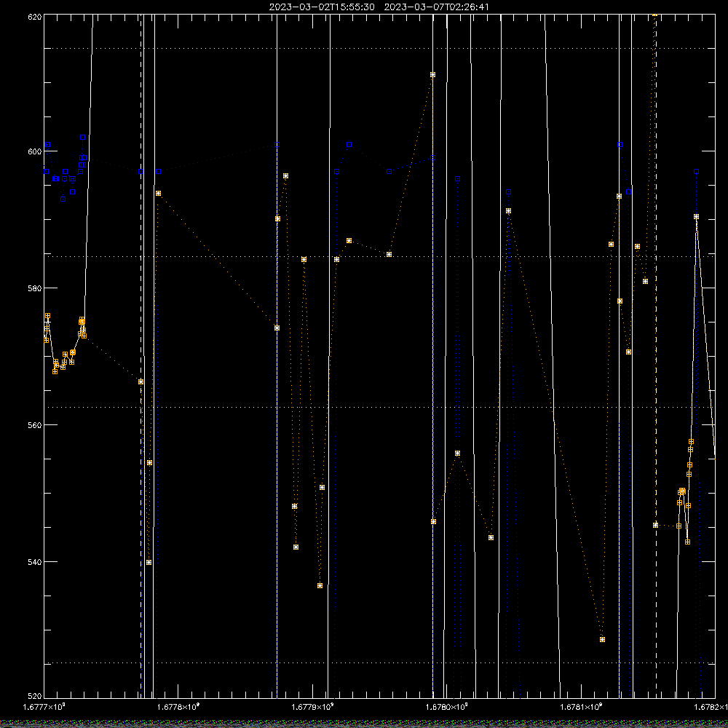Click the x-axis label 1.6780×10⁹
The height and width of the screenshot is (728, 728).
pyautogui.click(x=447, y=707)
